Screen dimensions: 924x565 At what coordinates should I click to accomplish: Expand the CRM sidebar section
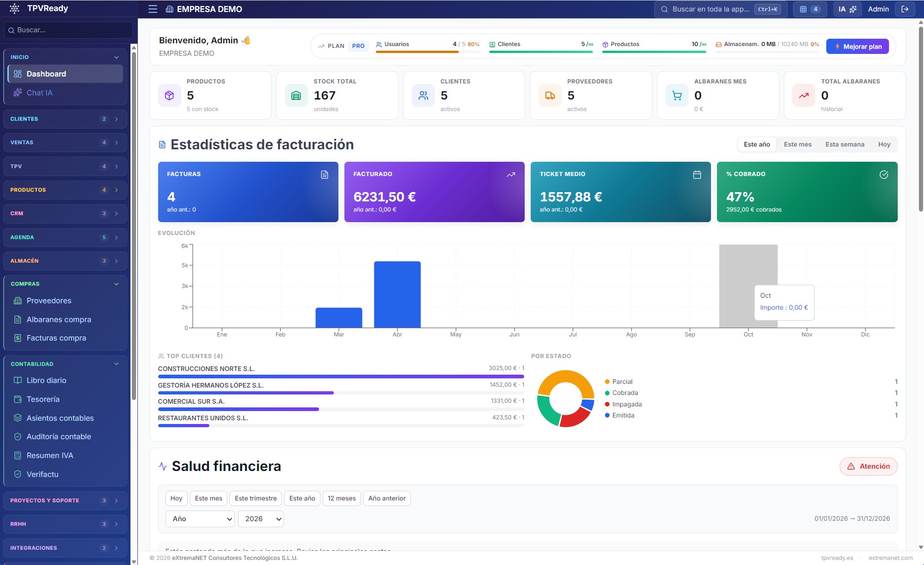pos(65,213)
